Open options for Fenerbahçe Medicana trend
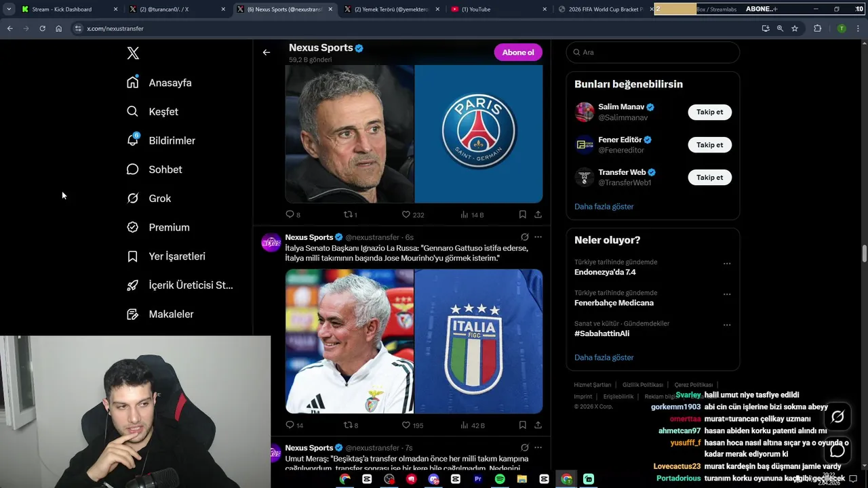This screenshot has width=868, height=488. click(727, 295)
